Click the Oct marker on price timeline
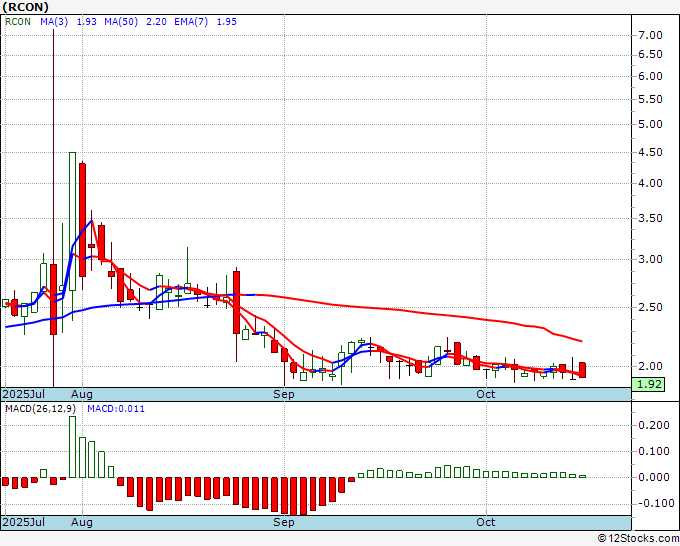 (x=486, y=394)
